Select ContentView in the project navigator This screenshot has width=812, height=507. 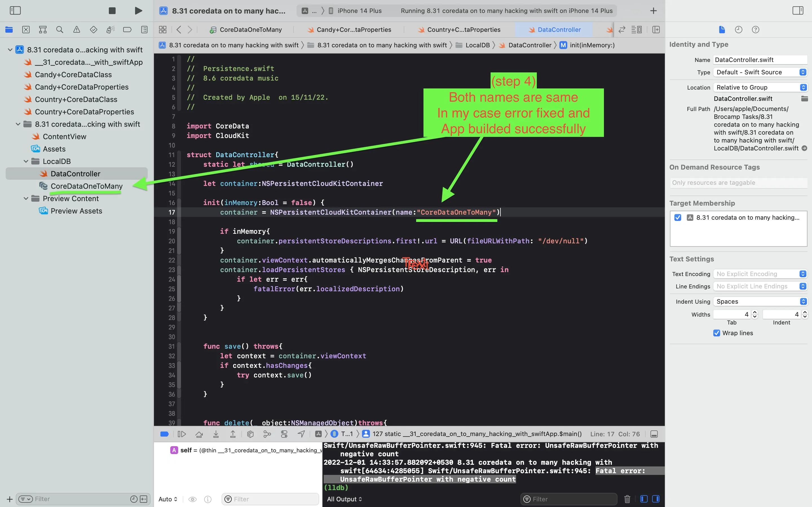[x=64, y=137]
